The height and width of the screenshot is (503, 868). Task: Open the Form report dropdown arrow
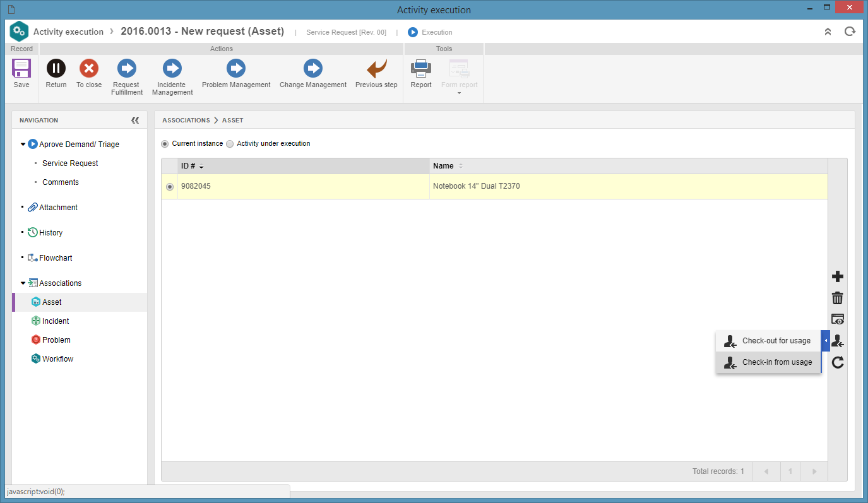pyautogui.click(x=459, y=93)
